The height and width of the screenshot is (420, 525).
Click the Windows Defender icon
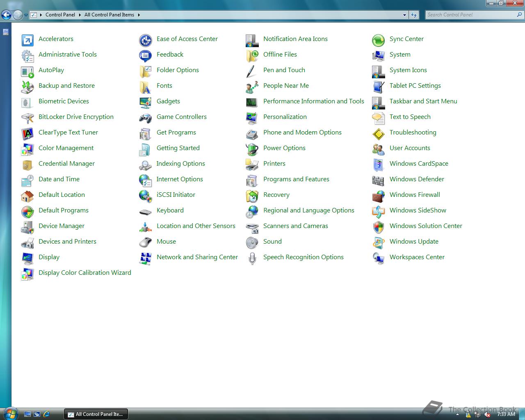[379, 180]
